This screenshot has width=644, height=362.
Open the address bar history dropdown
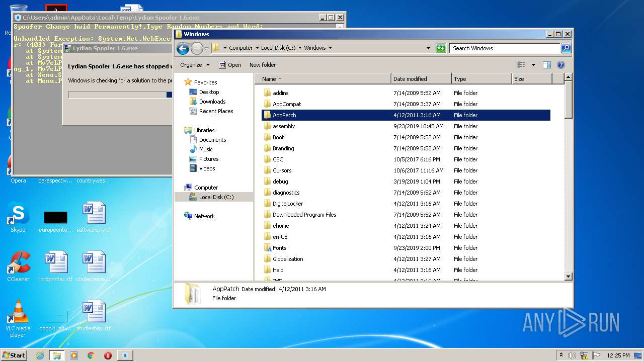click(428, 48)
